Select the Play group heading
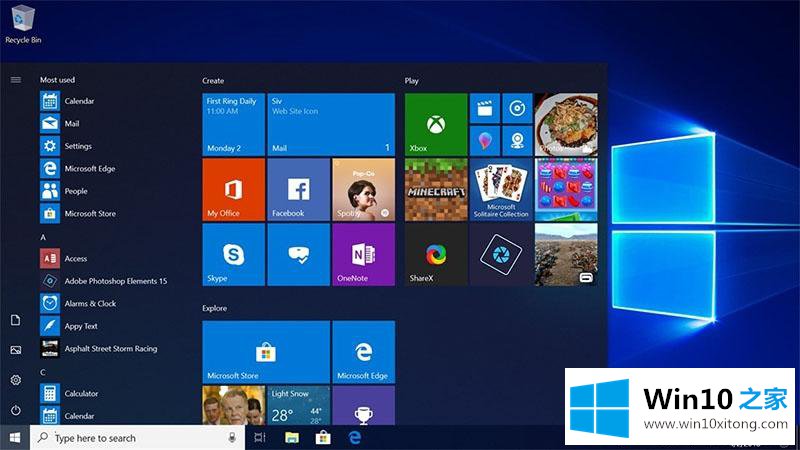The image size is (800, 450). click(411, 81)
